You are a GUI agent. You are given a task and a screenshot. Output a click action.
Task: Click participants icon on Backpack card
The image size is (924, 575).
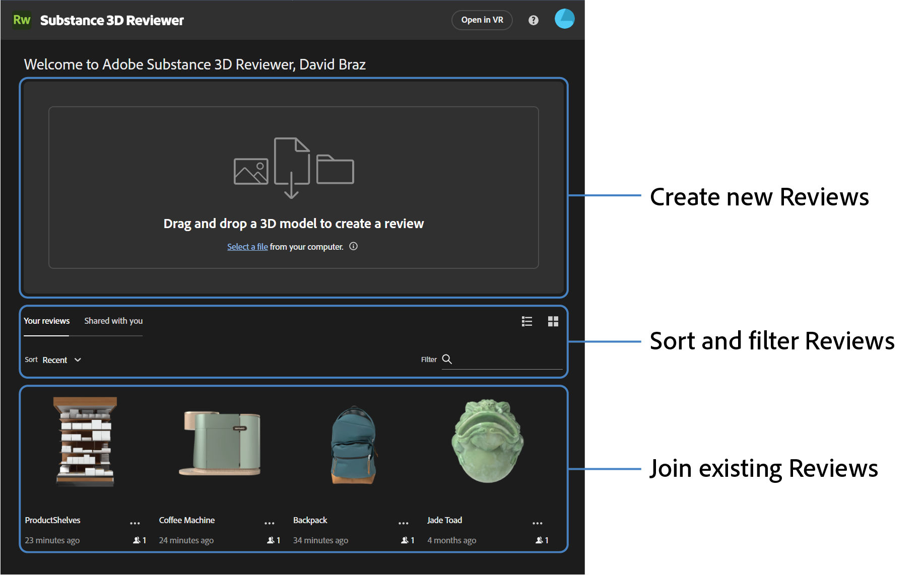tap(405, 540)
